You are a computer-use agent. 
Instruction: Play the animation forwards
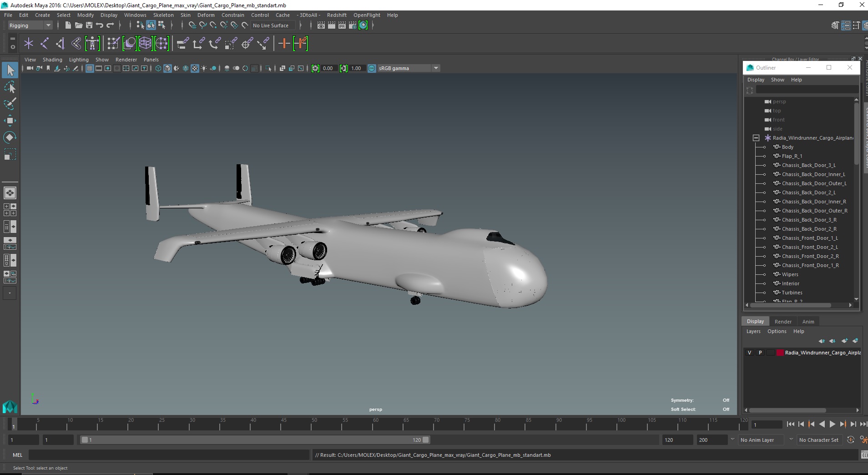coord(832,424)
